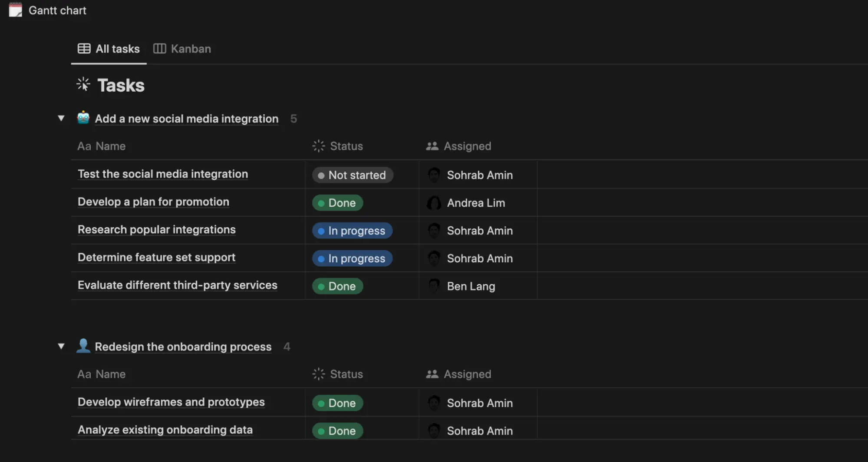The image size is (868, 462).
Task: Click the spinner icon beside the Tasks heading
Action: (x=83, y=84)
